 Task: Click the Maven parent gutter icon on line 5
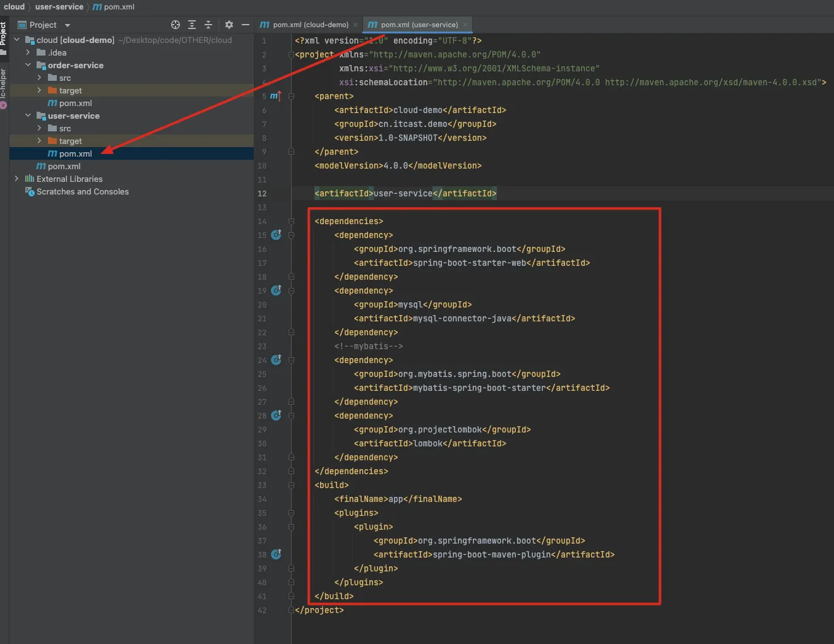tap(275, 96)
